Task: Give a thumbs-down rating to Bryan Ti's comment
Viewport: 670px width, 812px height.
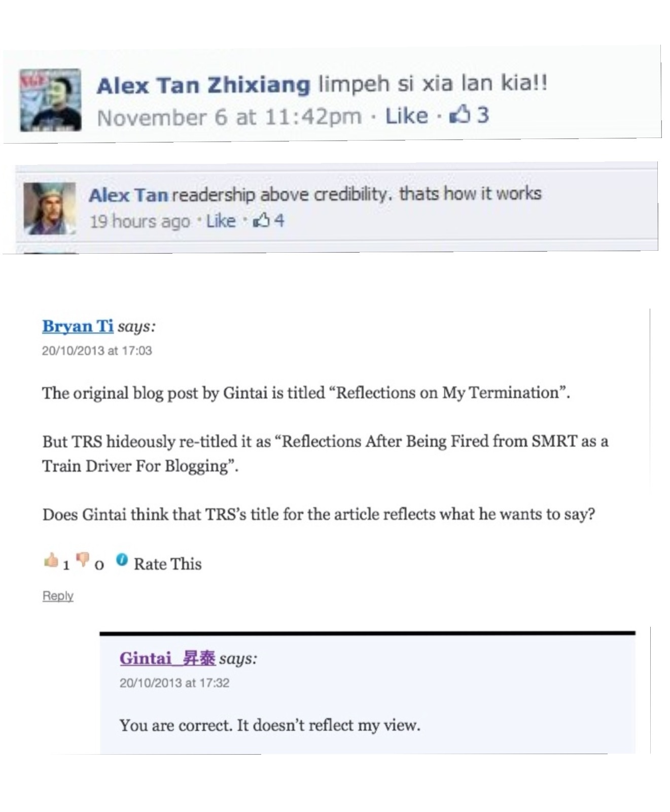Action: pyautogui.click(x=83, y=560)
